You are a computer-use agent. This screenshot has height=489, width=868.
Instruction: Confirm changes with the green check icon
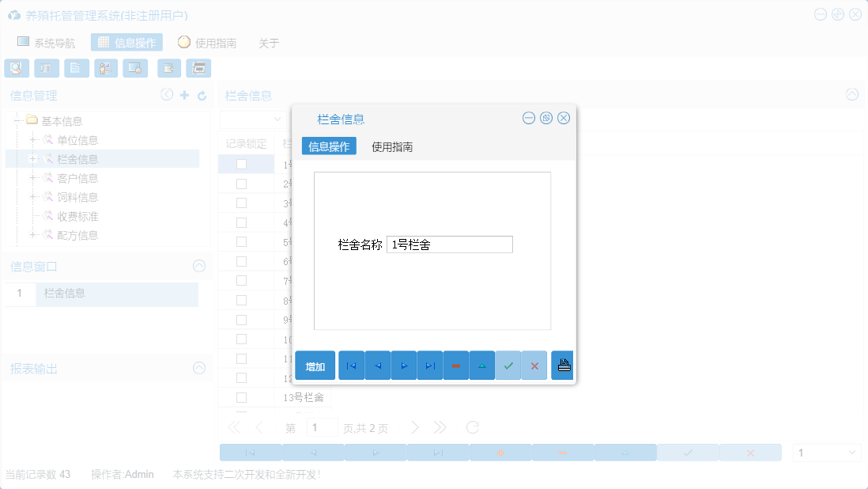pos(508,365)
